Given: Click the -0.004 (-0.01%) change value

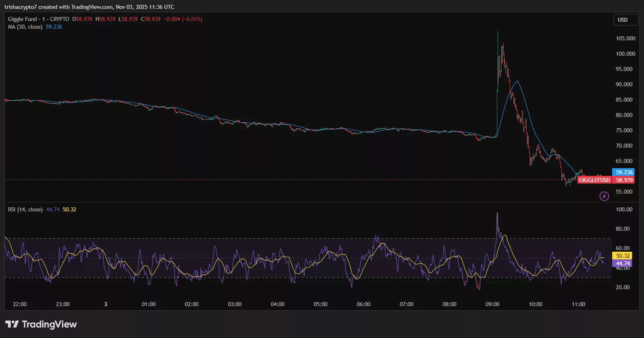Looking at the screenshot, I should point(183,19).
